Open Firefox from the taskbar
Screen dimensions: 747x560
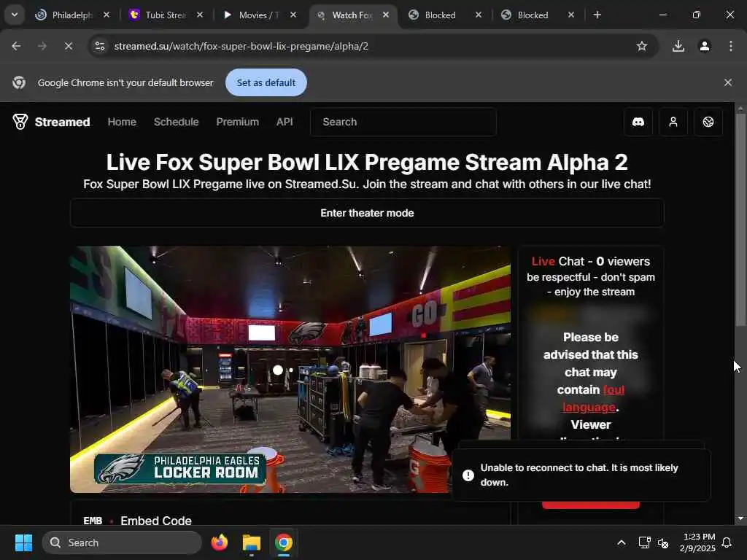(220, 542)
